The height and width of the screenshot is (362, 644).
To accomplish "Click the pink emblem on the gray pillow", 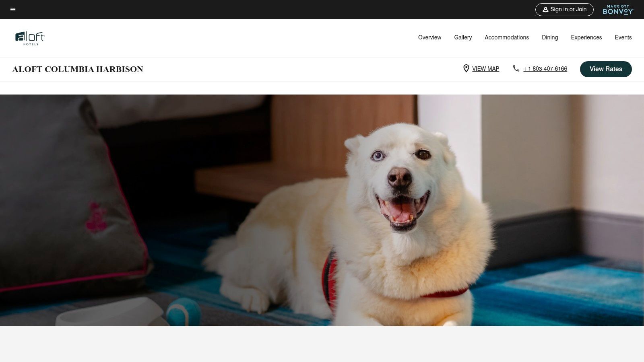I will 96,217.
